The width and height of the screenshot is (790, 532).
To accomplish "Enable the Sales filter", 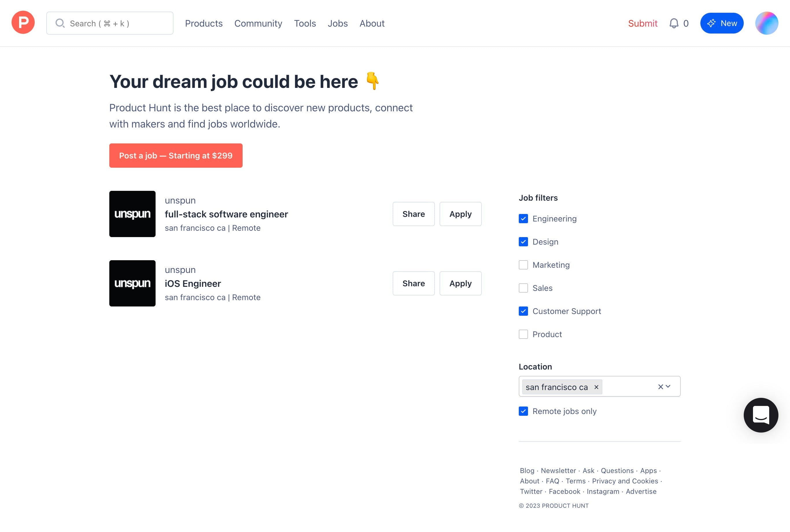I will pyautogui.click(x=523, y=288).
